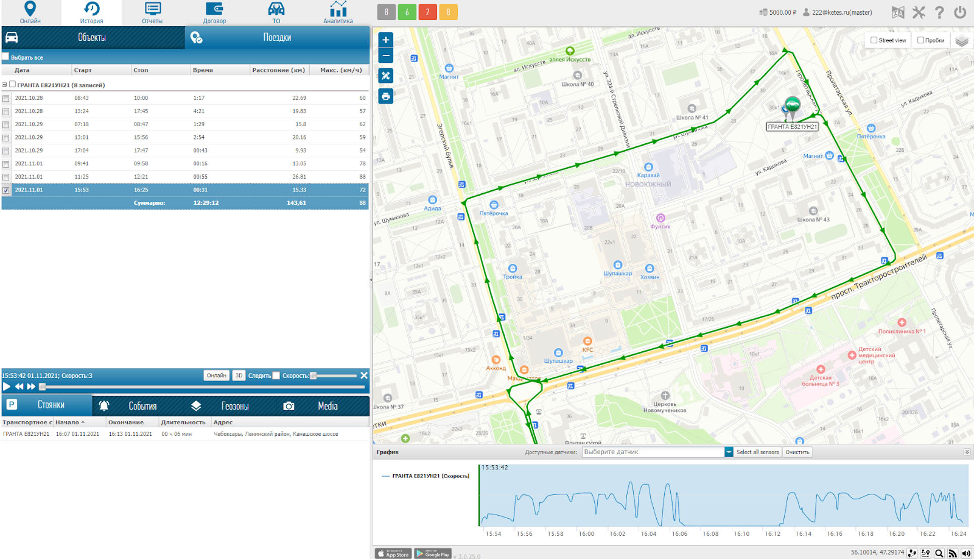Switch to the Отчеты tab
The height and width of the screenshot is (560, 974).
[x=153, y=13]
